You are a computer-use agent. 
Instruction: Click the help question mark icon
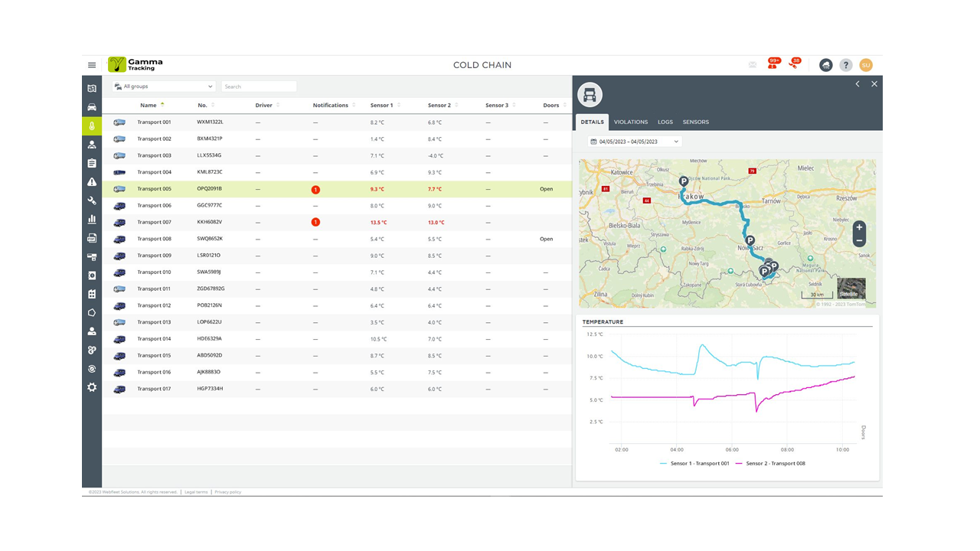pyautogui.click(x=845, y=65)
